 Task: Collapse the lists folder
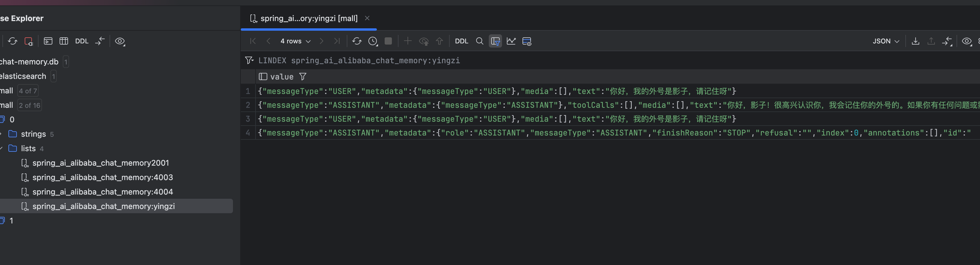click(x=1, y=148)
